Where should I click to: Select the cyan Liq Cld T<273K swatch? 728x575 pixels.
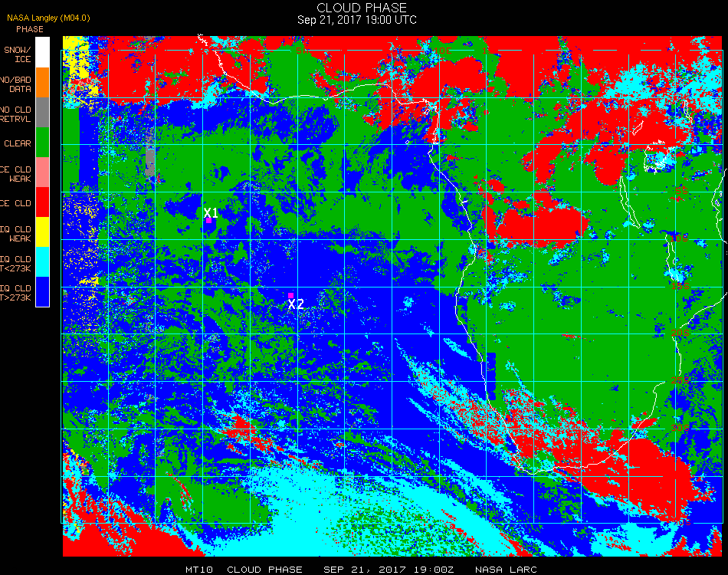pos(42,262)
